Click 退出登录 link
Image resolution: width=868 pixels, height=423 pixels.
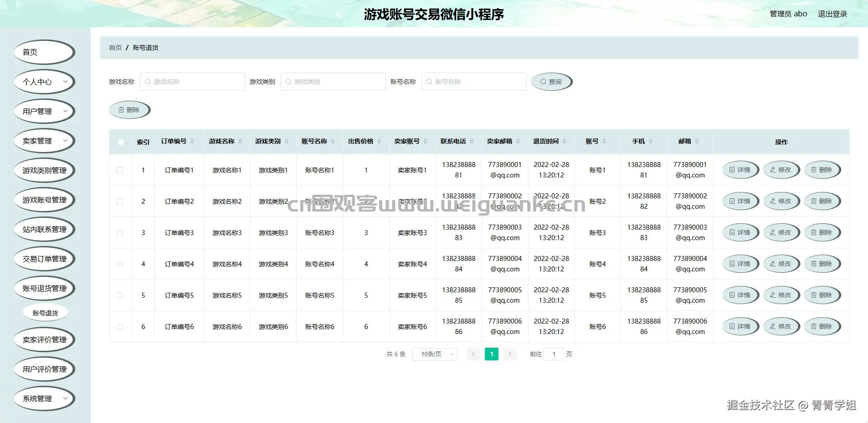point(833,14)
